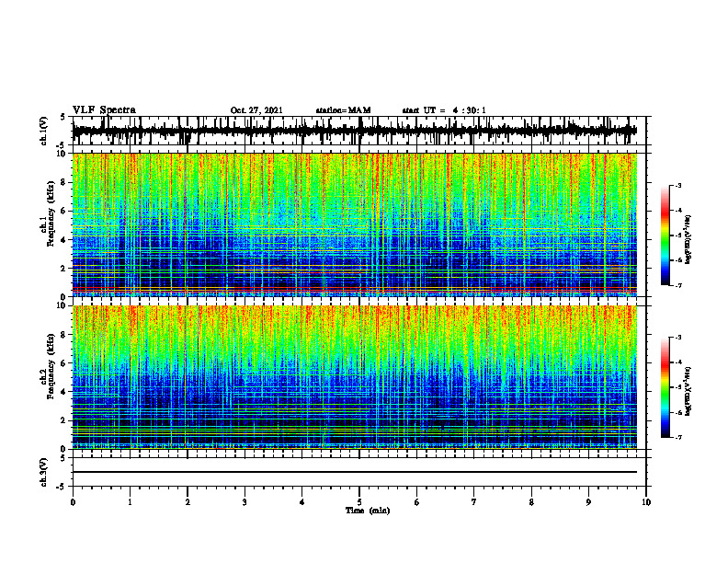Click the '-7' label on ch.1 color bar

677,285
